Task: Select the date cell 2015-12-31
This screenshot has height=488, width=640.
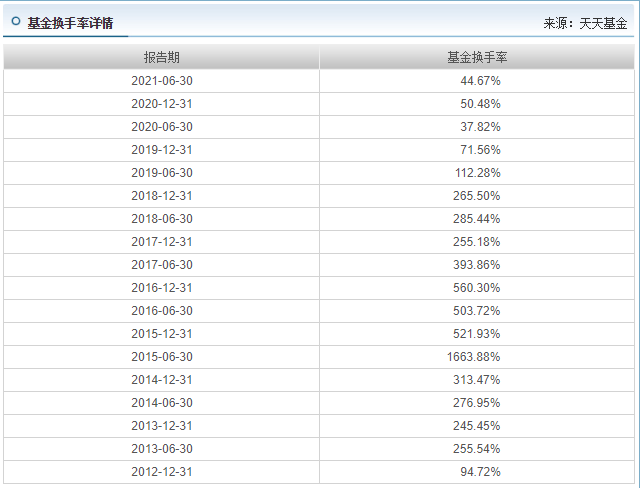Action: pos(162,334)
